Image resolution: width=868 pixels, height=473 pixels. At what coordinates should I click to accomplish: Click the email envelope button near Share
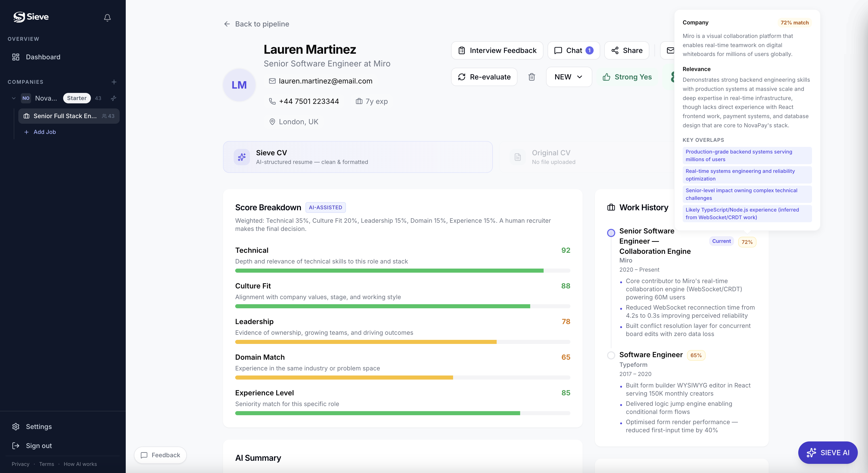[670, 51]
